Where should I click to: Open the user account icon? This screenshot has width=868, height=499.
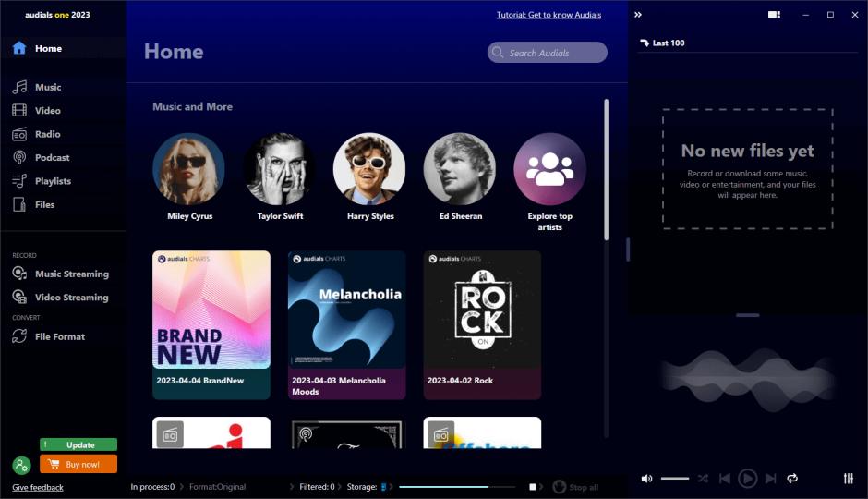pyautogui.click(x=21, y=465)
